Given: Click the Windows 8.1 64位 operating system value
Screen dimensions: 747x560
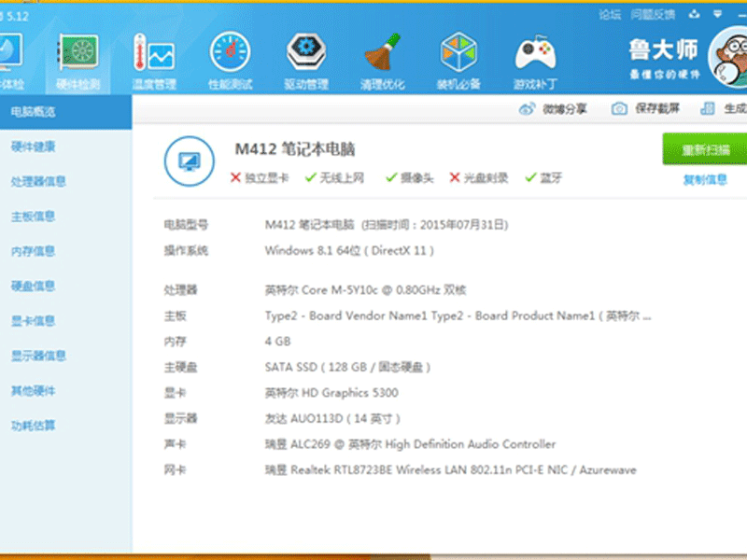Looking at the screenshot, I should (349, 250).
